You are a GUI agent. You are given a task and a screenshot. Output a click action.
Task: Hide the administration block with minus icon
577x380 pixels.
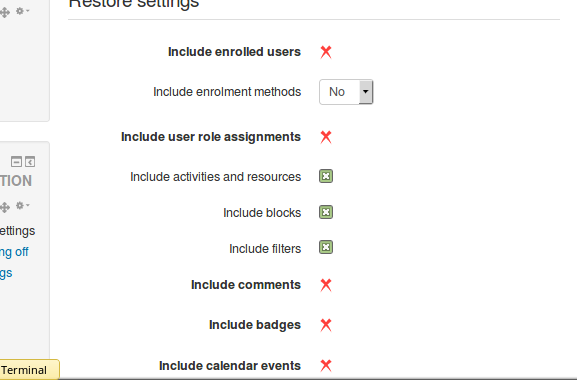pos(16,161)
